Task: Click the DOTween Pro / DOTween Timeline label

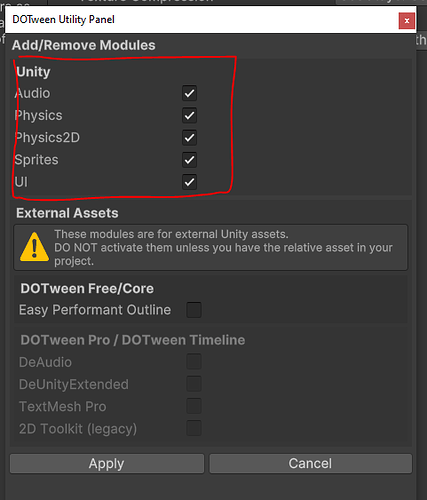Action: point(133,340)
